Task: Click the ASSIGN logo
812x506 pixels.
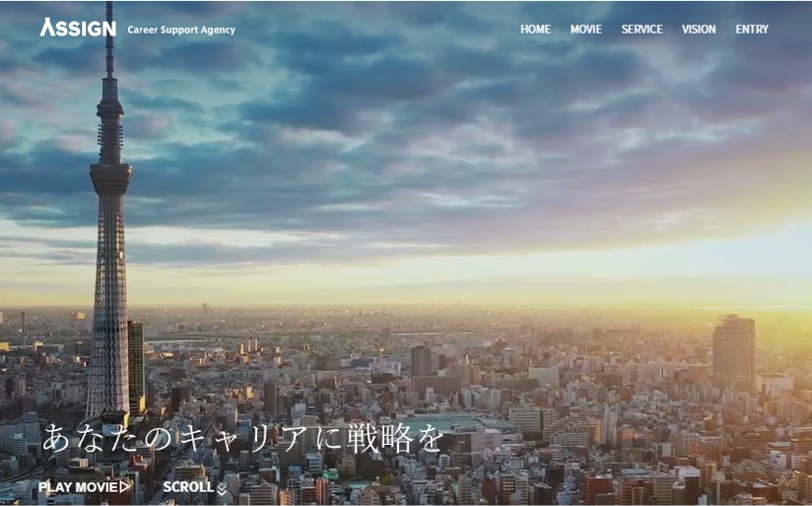Action: (x=78, y=28)
